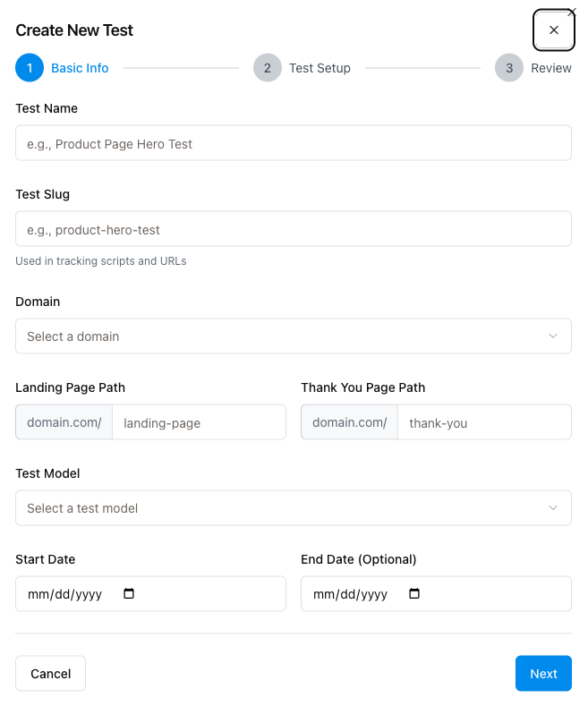The width and height of the screenshot is (588, 706).
Task: Click the End Date text field
Action: coord(353,594)
